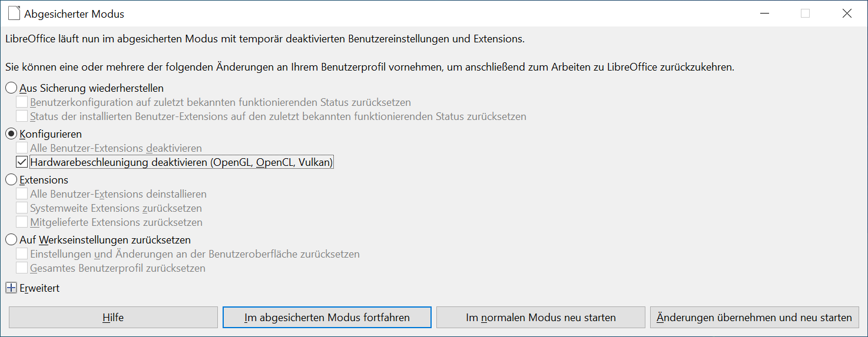Open the Hilfe button
The width and height of the screenshot is (868, 337).
pos(113,318)
